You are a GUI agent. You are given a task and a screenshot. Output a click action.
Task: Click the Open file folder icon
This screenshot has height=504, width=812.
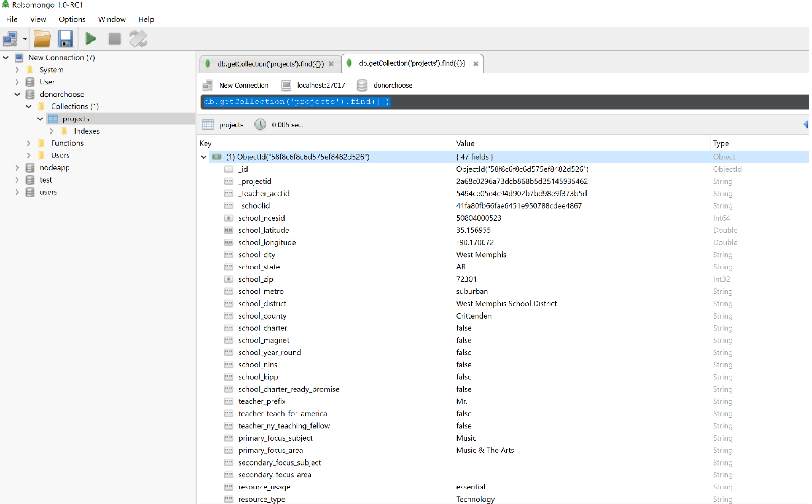click(x=42, y=39)
